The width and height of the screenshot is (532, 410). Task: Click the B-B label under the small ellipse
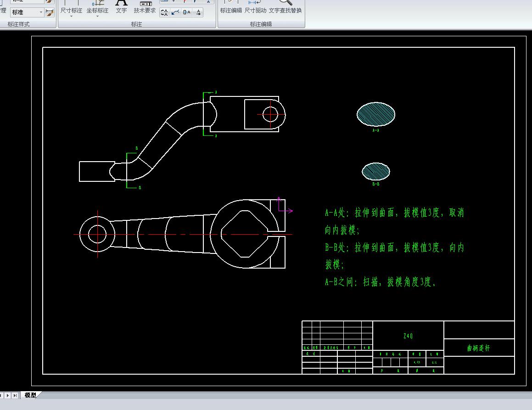[375, 184]
